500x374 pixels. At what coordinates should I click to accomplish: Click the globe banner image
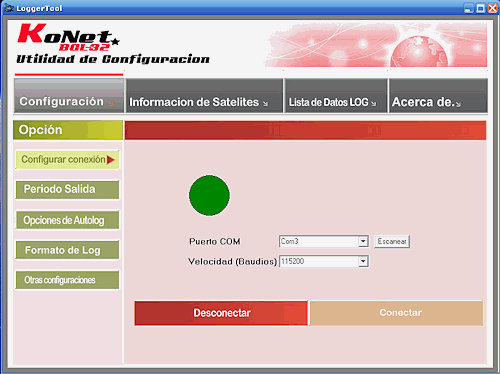coord(376,45)
